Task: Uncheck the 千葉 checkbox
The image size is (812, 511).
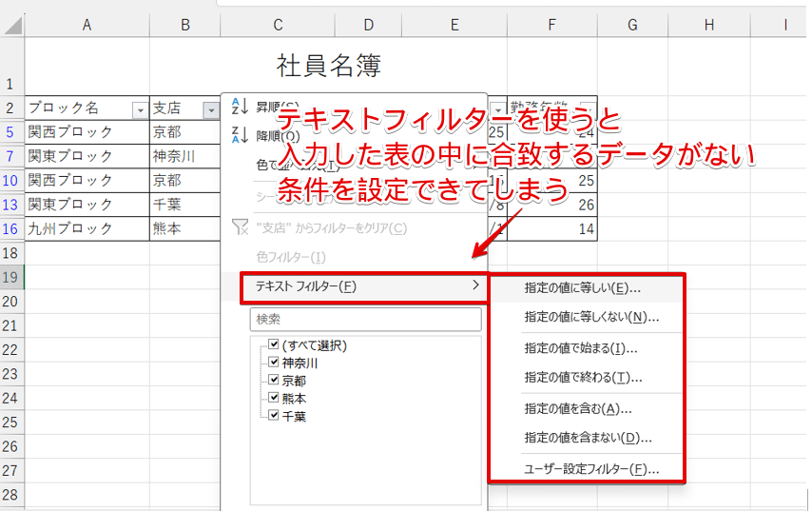Action: tap(274, 415)
